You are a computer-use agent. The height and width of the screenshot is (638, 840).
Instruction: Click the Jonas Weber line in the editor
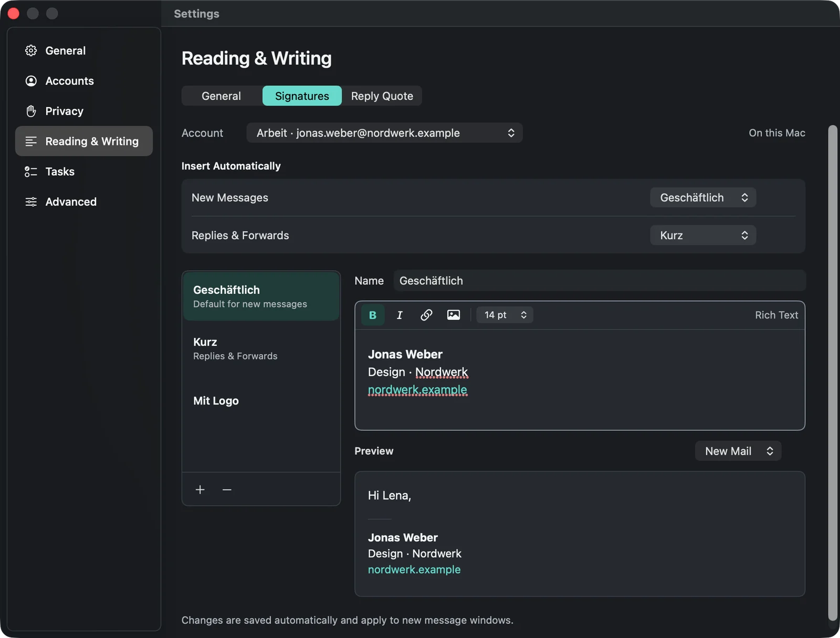(x=405, y=354)
